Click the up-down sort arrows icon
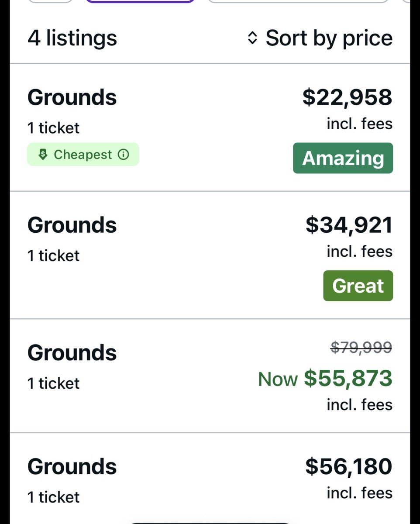Viewport: 420px width, 524px height. pos(252,38)
